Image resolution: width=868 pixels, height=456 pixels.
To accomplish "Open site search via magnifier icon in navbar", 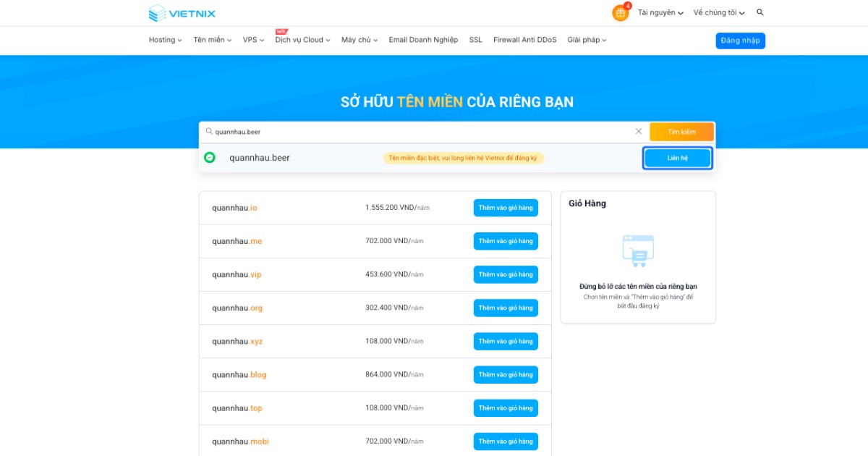I will 759,12.
